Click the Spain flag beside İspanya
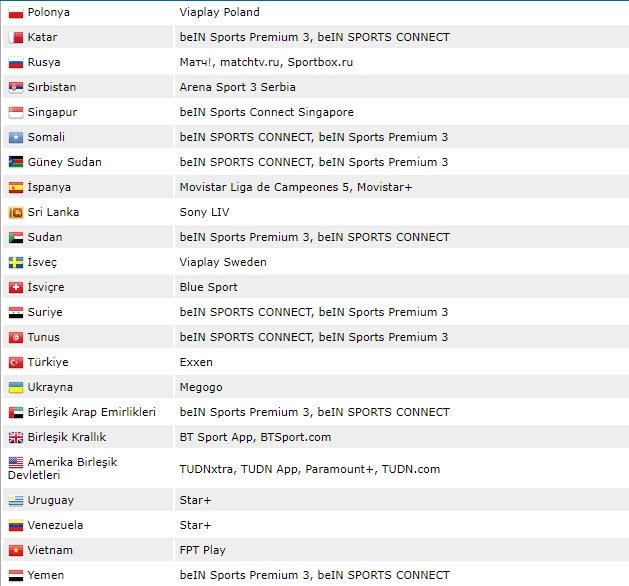Image resolution: width=629 pixels, height=586 pixels. click(15, 187)
